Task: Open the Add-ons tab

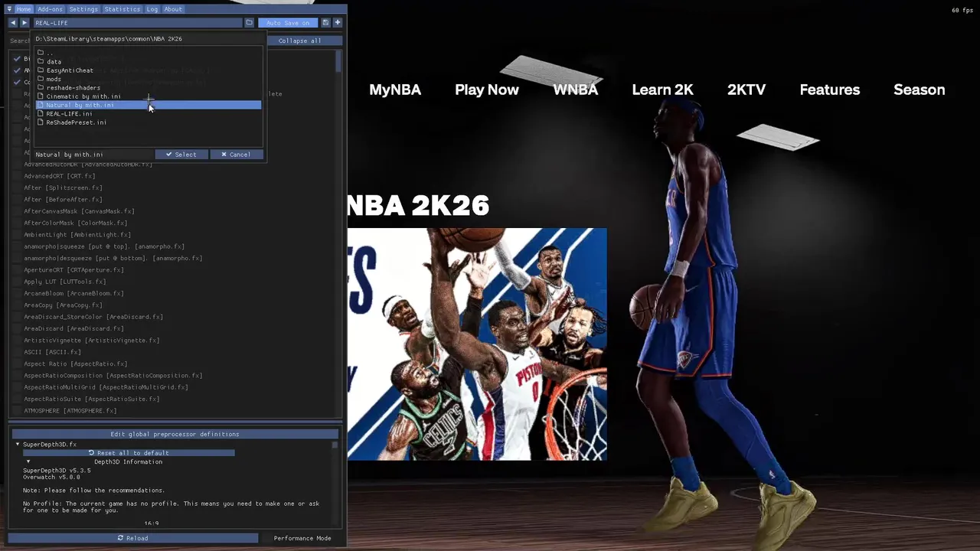Action: (51, 9)
